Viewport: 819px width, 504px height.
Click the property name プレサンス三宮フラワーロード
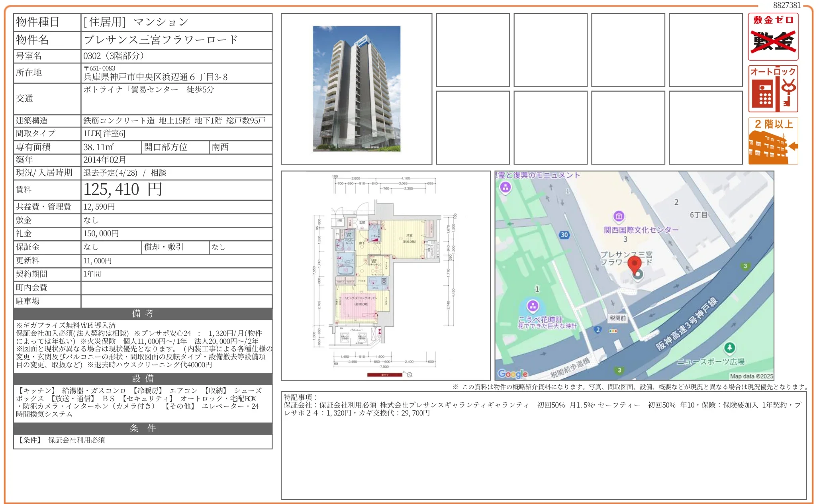click(161, 40)
